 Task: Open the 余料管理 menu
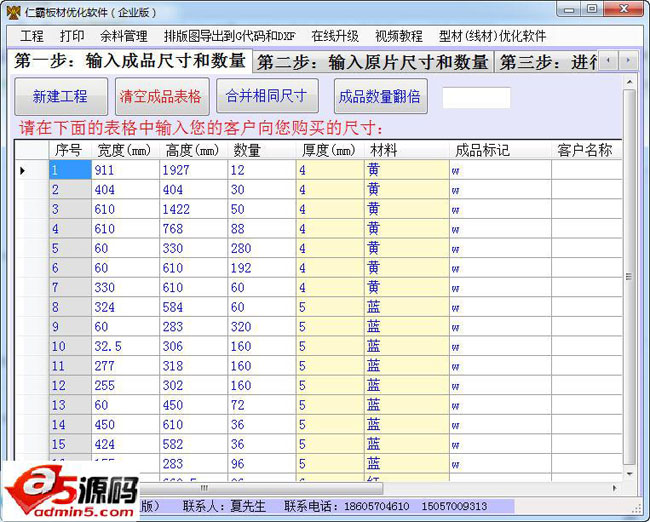click(124, 36)
